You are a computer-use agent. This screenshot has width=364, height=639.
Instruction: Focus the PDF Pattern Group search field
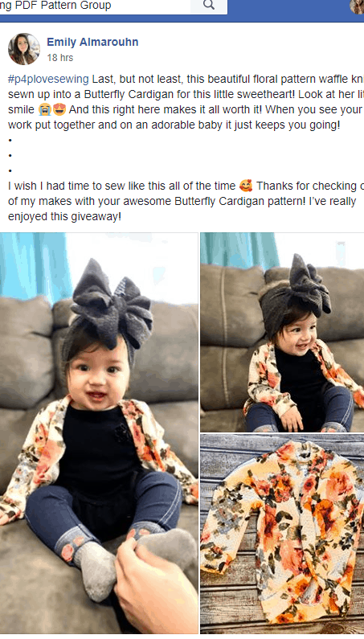pos(95,6)
